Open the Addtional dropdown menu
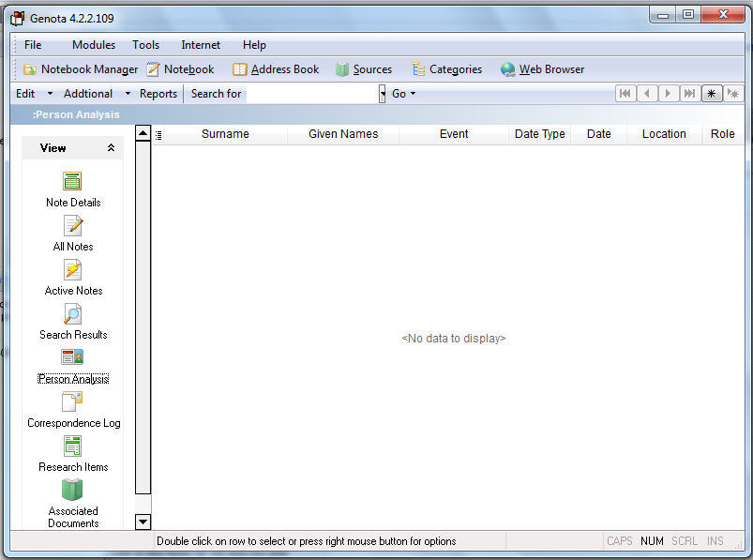The height and width of the screenshot is (560, 753). coord(128,94)
